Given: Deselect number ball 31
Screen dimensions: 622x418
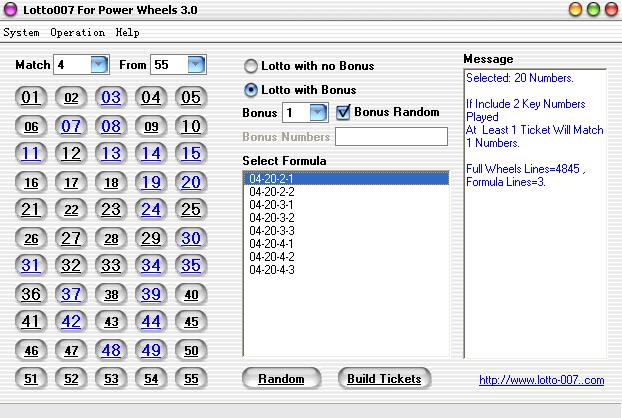Looking at the screenshot, I should (31, 265).
